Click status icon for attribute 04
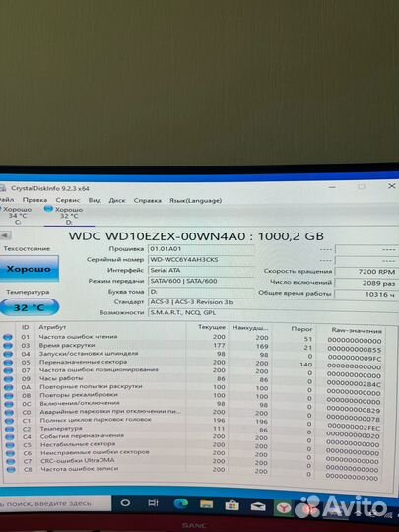The height and width of the screenshot is (532, 399). [8, 354]
